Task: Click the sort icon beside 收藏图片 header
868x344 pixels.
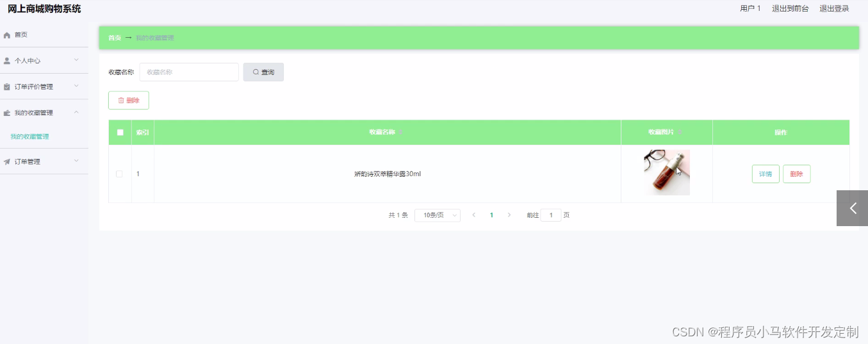Action: (680, 133)
